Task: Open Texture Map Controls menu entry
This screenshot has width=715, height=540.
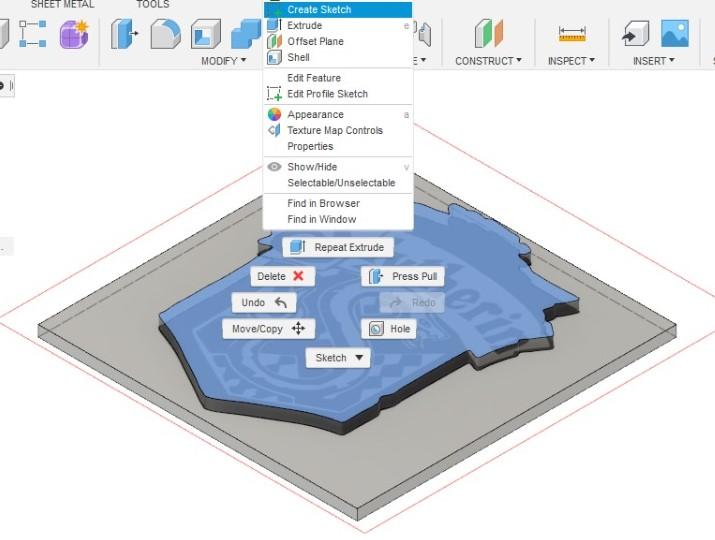Action: (338, 130)
